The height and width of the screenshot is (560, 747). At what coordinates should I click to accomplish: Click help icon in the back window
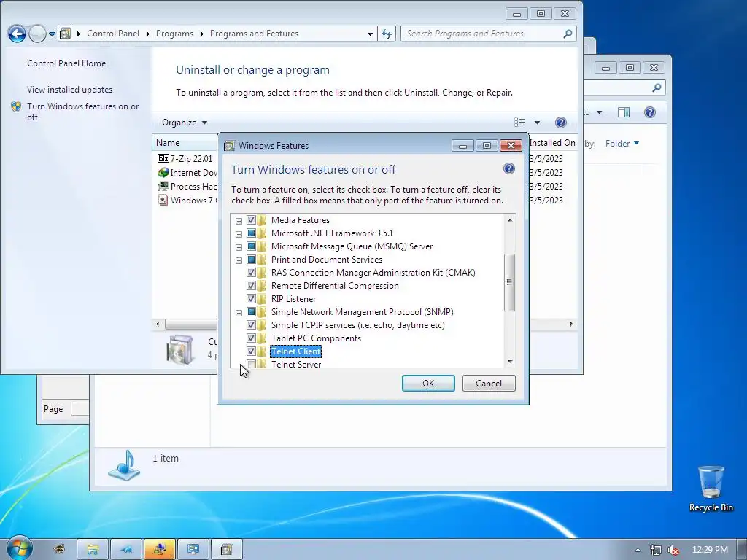[x=650, y=112]
